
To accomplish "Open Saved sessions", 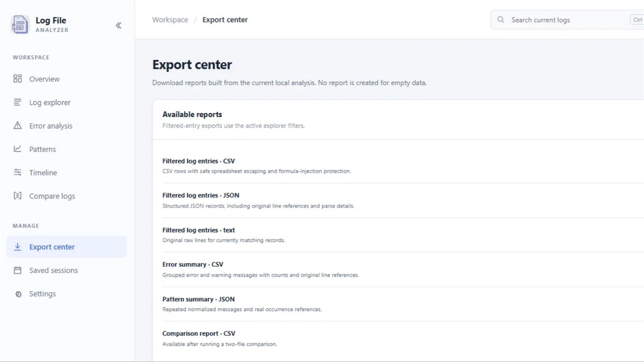I will click(x=67, y=270).
